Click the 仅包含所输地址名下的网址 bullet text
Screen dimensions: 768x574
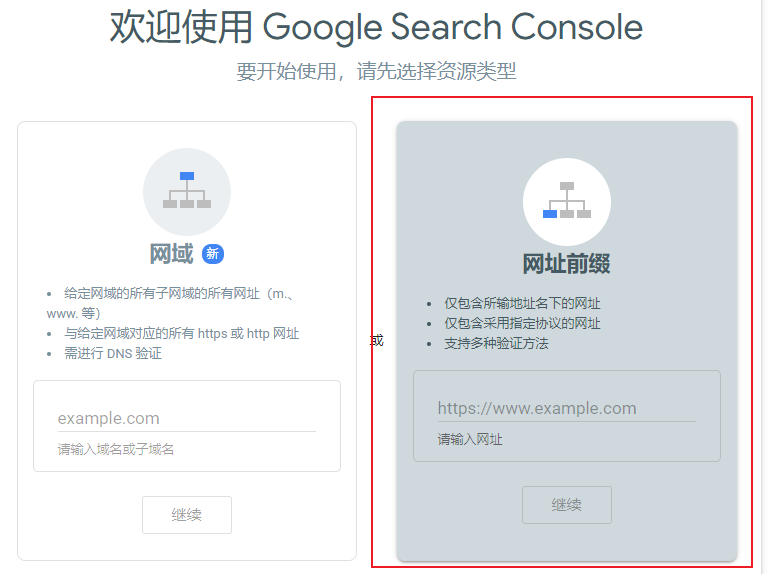(x=522, y=303)
